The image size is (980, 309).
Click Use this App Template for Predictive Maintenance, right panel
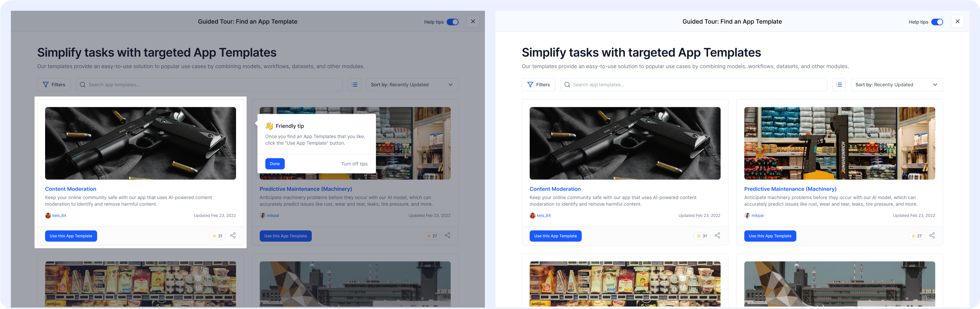click(770, 236)
